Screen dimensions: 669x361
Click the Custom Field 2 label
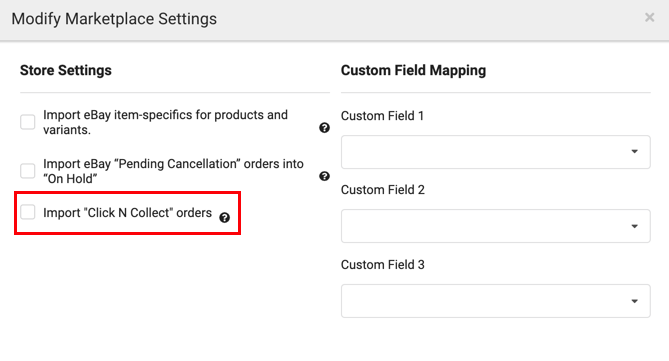(383, 190)
